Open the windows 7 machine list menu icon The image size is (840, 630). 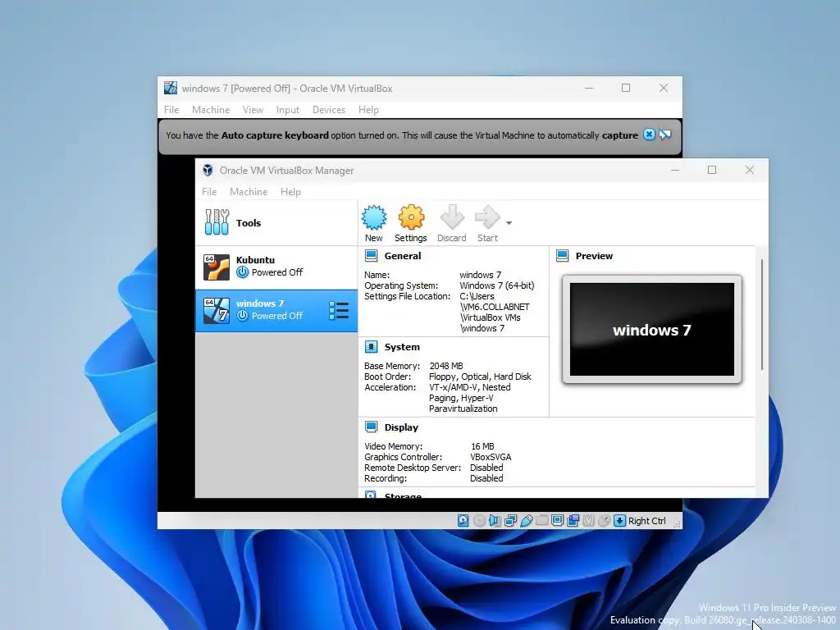click(x=339, y=311)
